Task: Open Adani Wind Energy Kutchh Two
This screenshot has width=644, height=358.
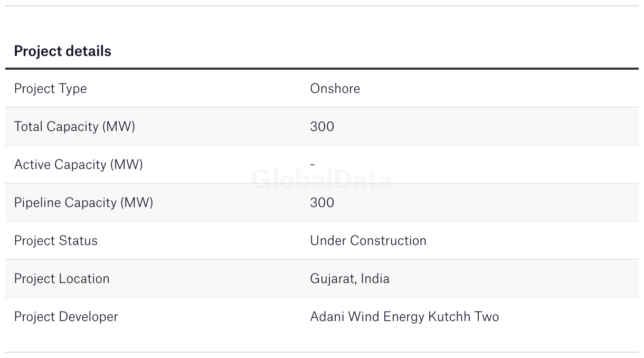Action: [404, 317]
